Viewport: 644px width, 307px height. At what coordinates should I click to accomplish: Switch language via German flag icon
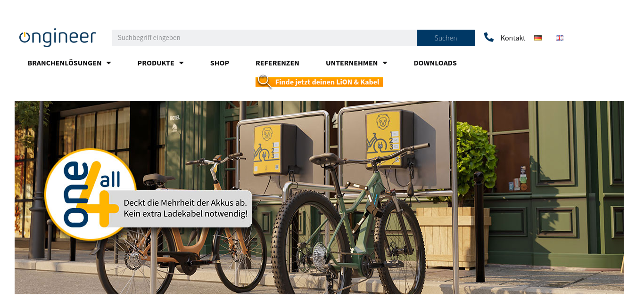point(538,38)
